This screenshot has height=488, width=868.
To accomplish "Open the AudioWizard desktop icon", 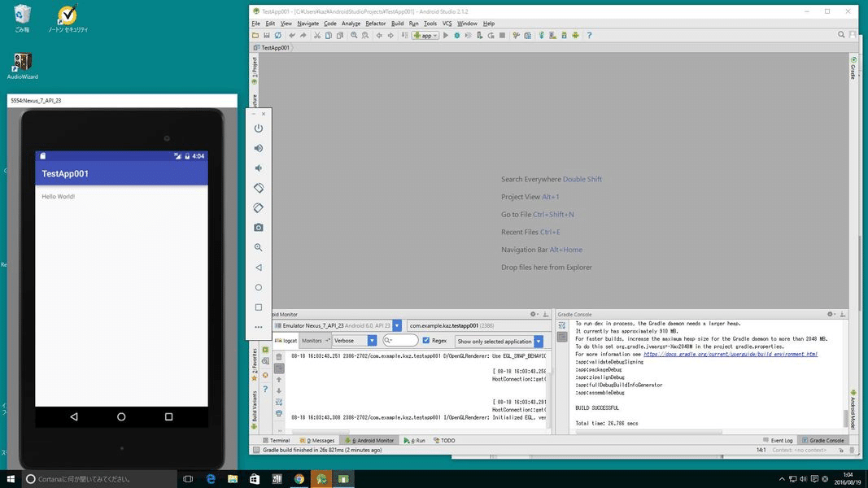I will (23, 66).
